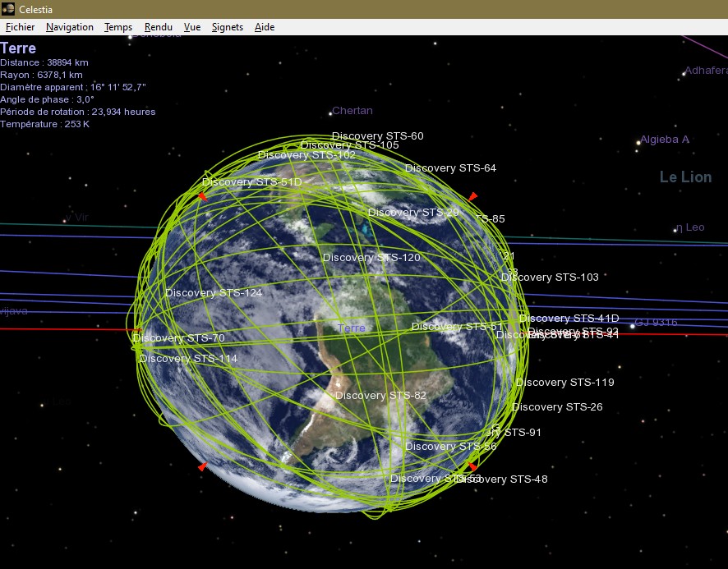This screenshot has height=569, width=728.
Task: Open the Aide menu
Action: tap(265, 27)
